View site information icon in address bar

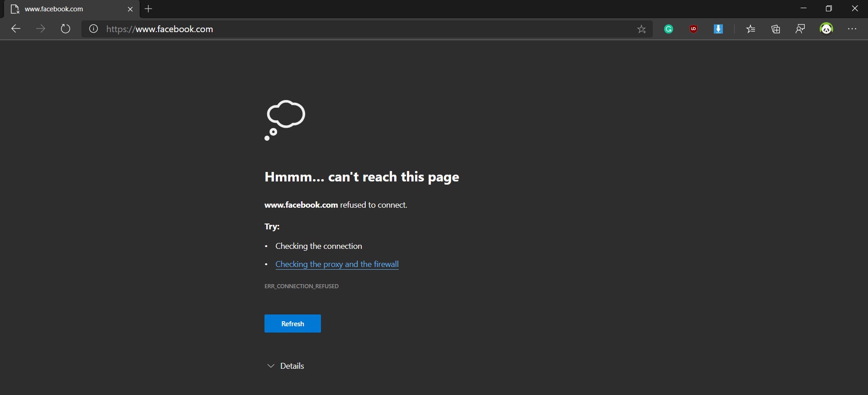coord(94,29)
